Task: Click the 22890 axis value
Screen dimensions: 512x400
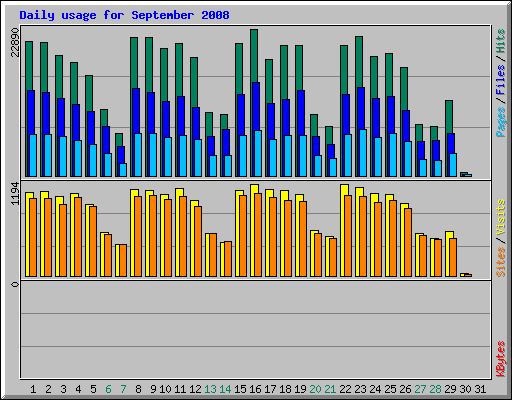Action: [x=15, y=43]
